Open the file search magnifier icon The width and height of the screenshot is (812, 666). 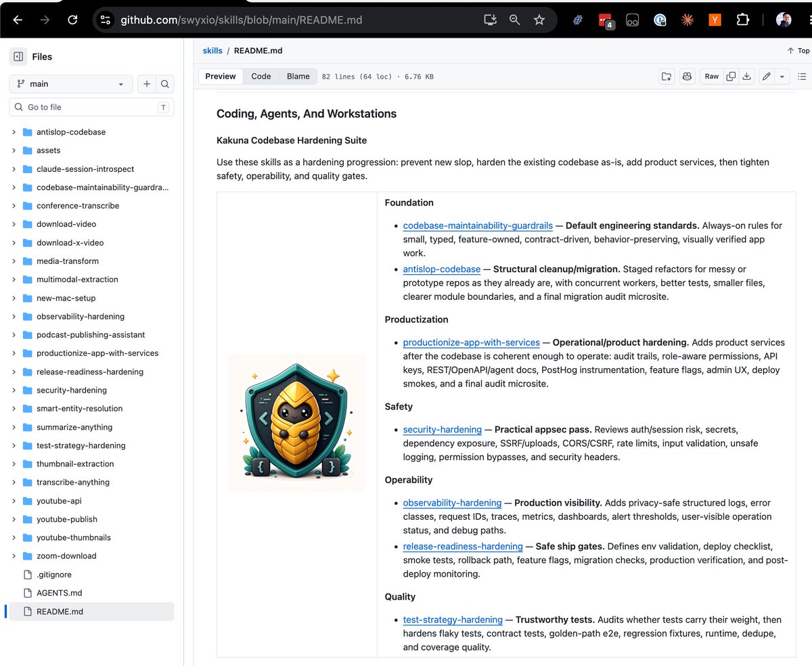click(x=164, y=84)
